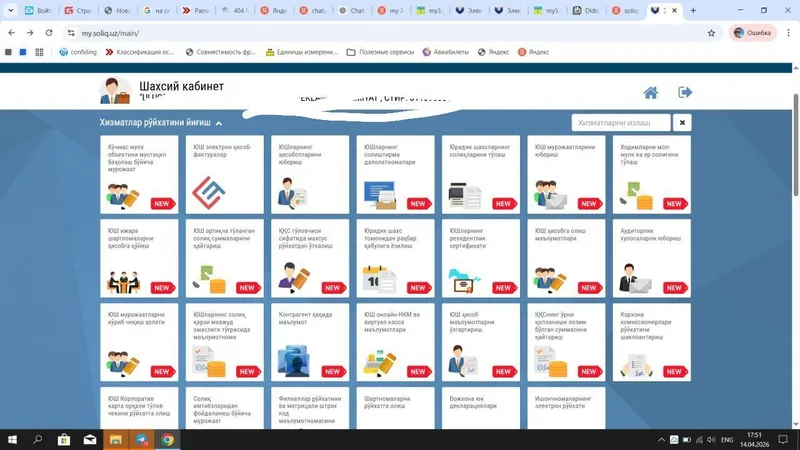
Task: Switch to the Dido browser tab
Action: (x=586, y=10)
